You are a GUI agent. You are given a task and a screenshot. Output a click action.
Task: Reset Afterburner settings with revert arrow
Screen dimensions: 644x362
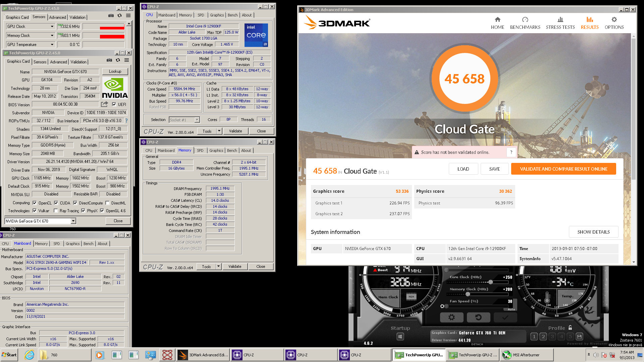click(478, 317)
